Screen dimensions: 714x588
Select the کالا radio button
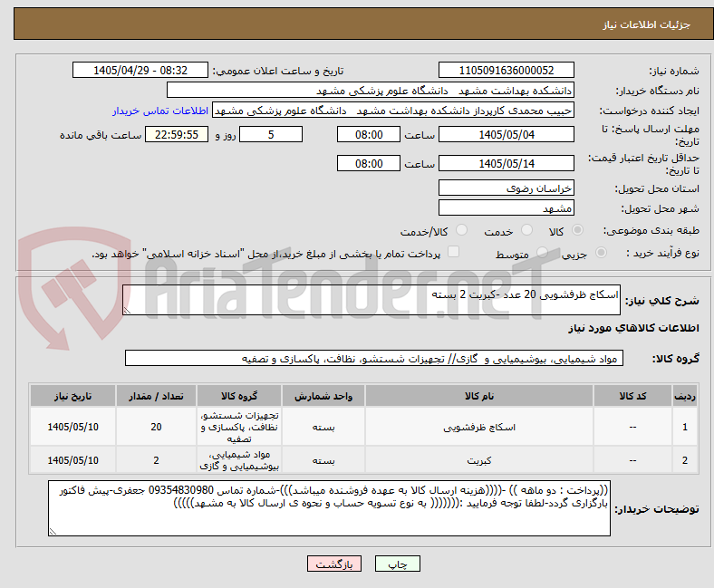pos(577,230)
